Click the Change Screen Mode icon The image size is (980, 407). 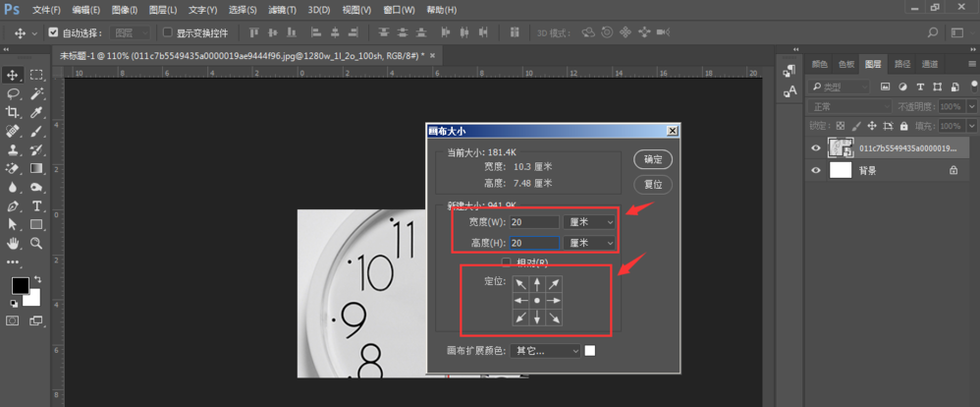[x=36, y=320]
